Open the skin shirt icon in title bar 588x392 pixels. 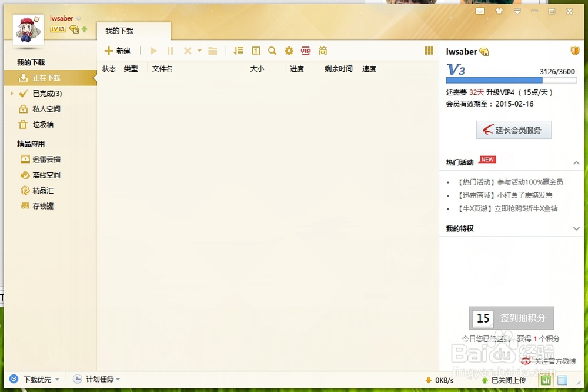coord(499,11)
